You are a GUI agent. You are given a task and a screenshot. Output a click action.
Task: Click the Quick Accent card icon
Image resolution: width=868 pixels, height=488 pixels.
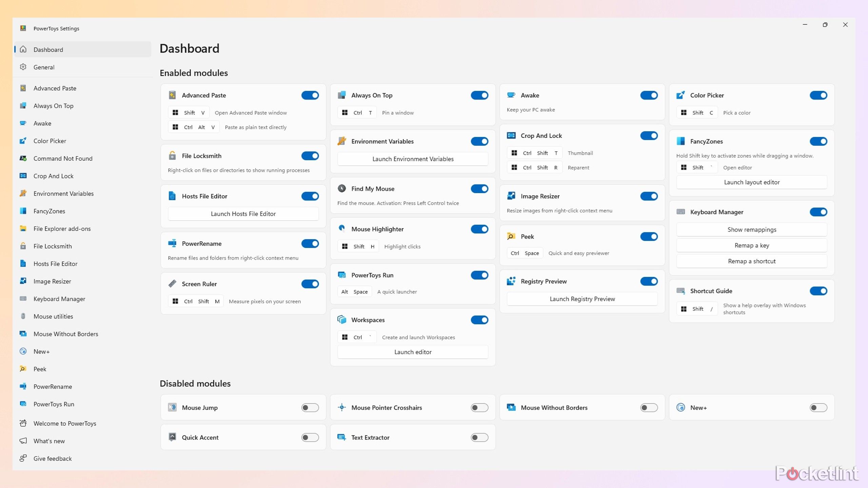pos(172,438)
